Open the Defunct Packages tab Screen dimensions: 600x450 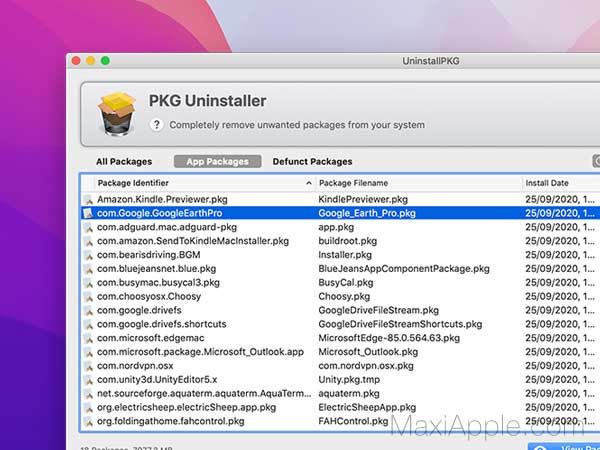pos(312,161)
